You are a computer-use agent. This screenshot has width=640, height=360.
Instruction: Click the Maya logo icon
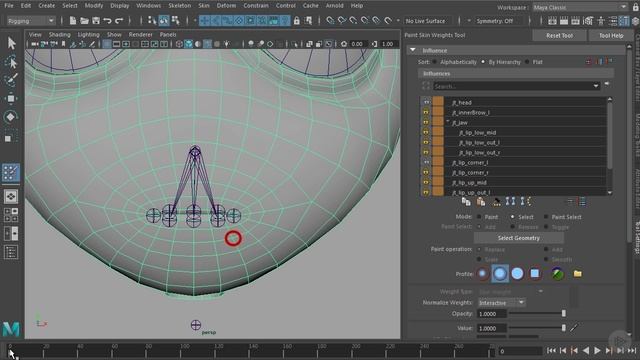point(11,329)
